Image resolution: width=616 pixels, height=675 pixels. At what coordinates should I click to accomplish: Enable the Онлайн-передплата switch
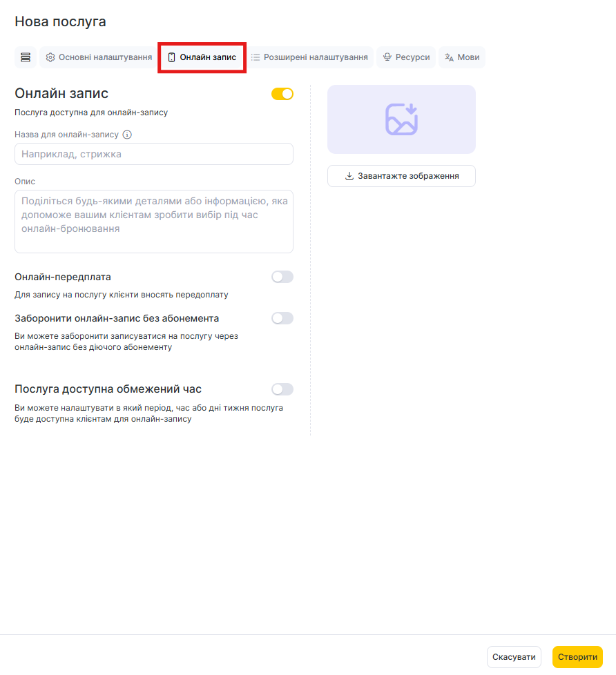tap(282, 277)
